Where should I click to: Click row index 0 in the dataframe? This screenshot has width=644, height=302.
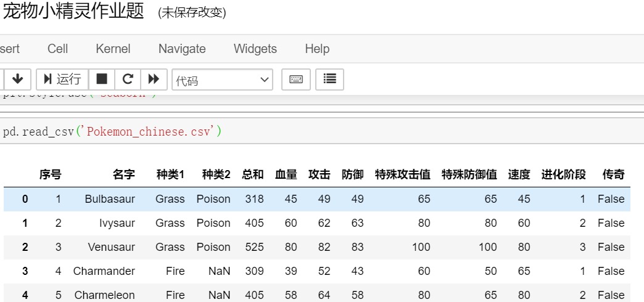coord(25,199)
